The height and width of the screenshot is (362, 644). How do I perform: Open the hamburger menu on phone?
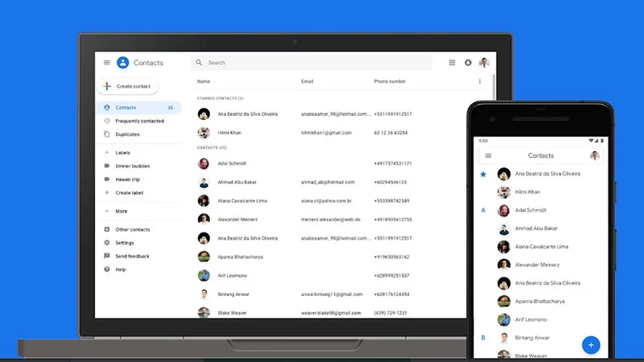pyautogui.click(x=489, y=155)
